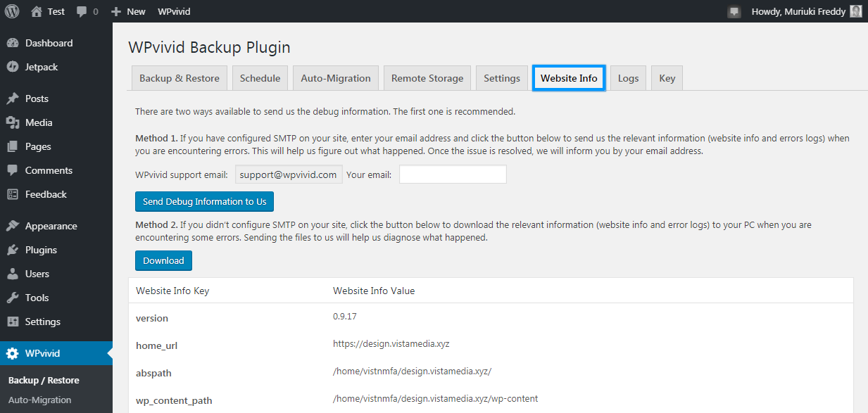Click the WordPress logo in admin bar
The width and height of the screenshot is (868, 413).
12,11
